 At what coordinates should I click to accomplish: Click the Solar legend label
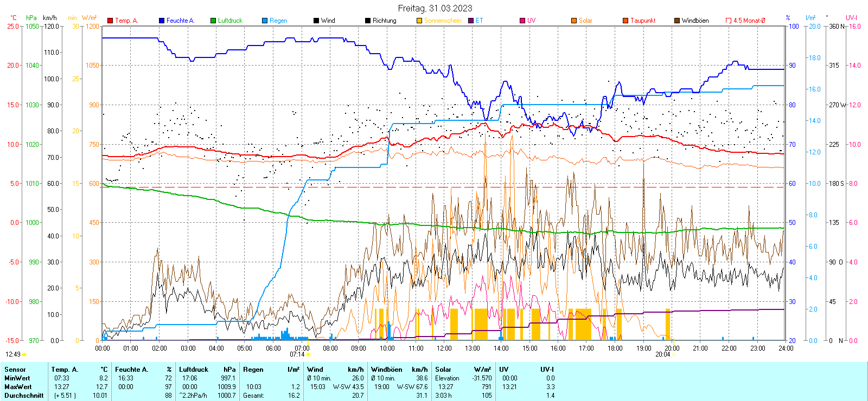(585, 21)
